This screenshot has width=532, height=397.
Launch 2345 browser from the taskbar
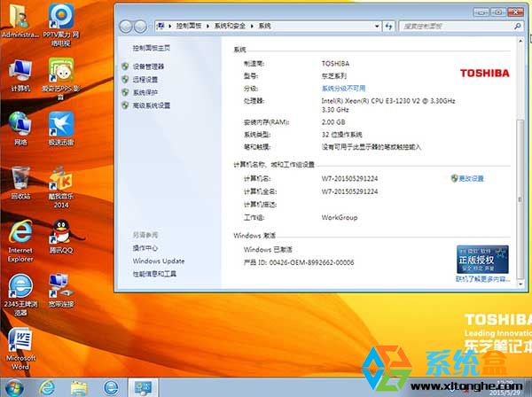click(x=111, y=387)
